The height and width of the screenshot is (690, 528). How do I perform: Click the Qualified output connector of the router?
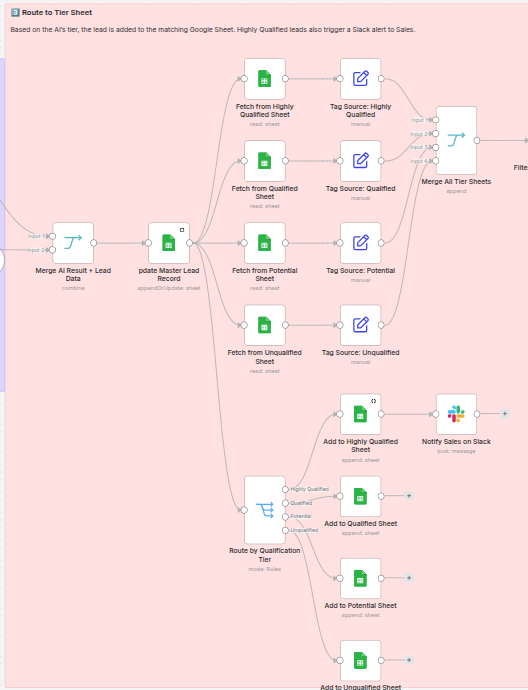[286, 503]
